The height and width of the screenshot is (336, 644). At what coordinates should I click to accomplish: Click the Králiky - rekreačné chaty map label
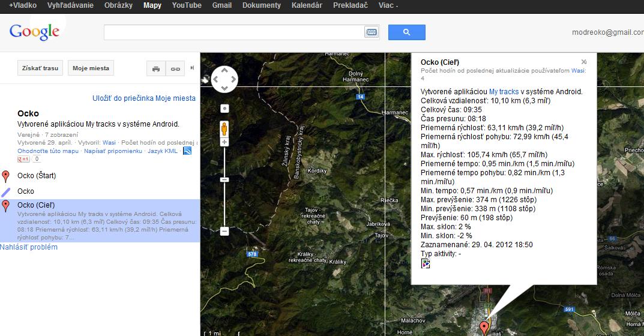point(307,257)
